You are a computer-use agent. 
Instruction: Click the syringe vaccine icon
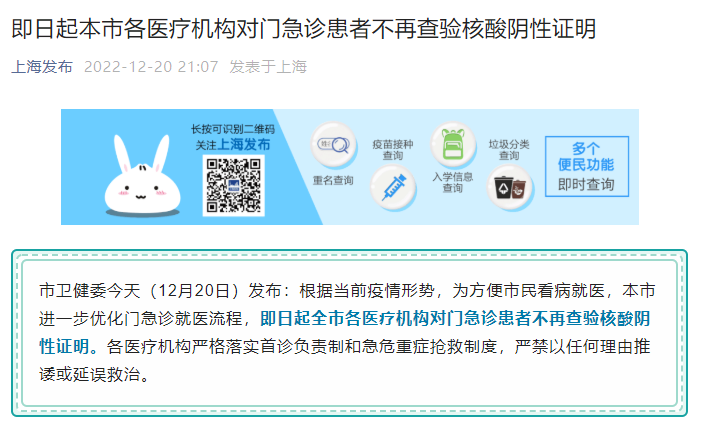click(393, 188)
